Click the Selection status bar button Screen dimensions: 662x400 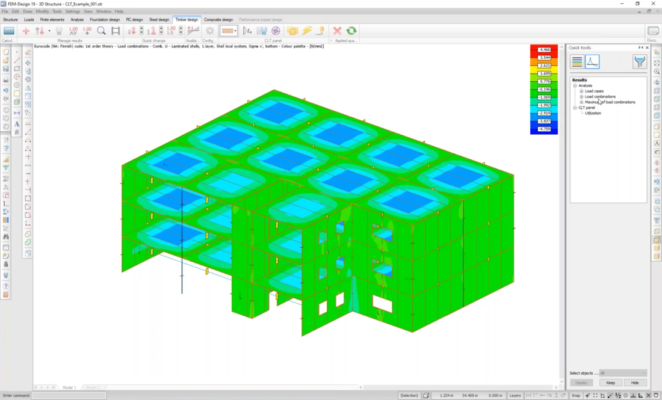tap(409, 396)
